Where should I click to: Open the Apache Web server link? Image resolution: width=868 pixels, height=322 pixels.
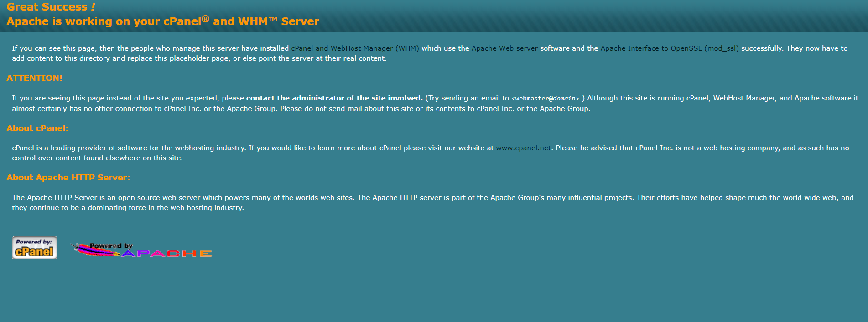(504, 48)
